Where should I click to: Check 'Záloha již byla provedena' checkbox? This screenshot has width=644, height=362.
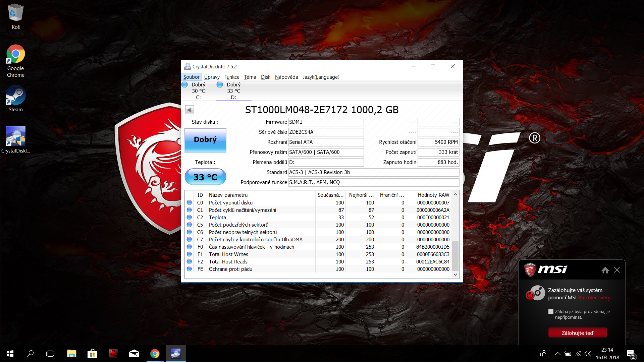[x=551, y=312]
